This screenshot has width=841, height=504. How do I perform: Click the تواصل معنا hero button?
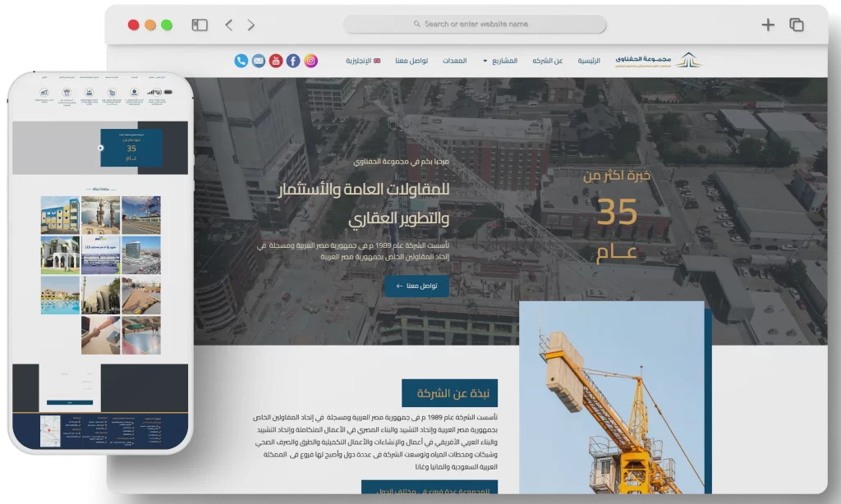[x=417, y=287]
